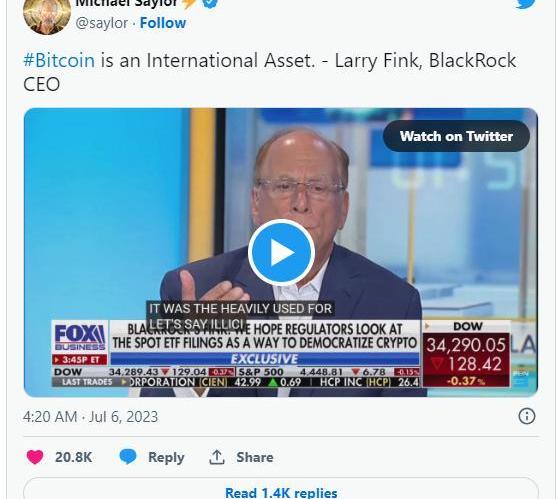Click the verified badge next to name

[x=210, y=3]
